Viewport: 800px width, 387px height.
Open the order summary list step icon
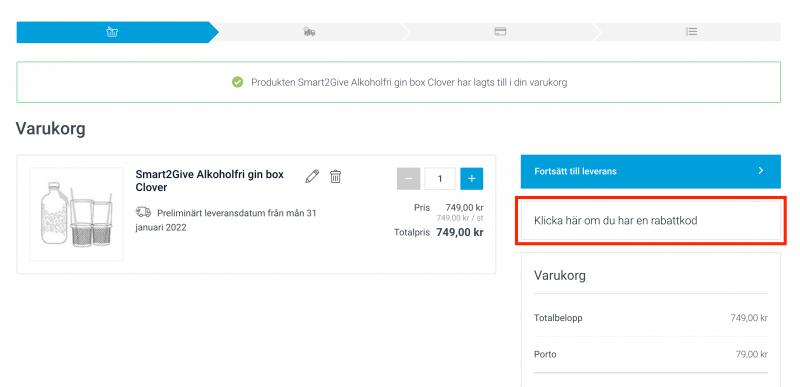[x=691, y=32]
